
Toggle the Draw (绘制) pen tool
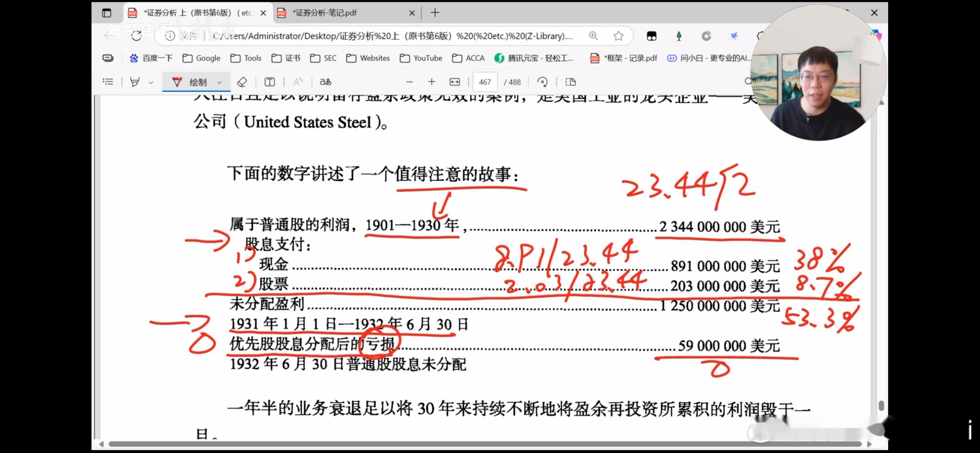(190, 82)
